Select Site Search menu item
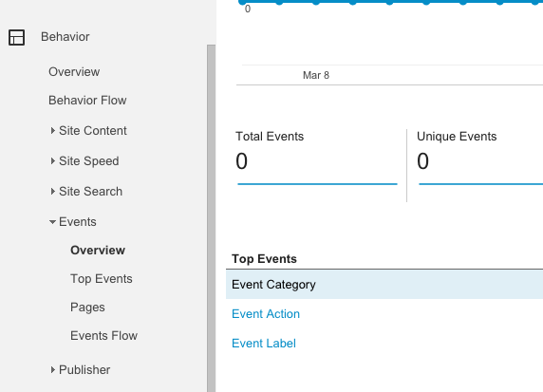This screenshot has height=392, width=543. click(x=90, y=191)
